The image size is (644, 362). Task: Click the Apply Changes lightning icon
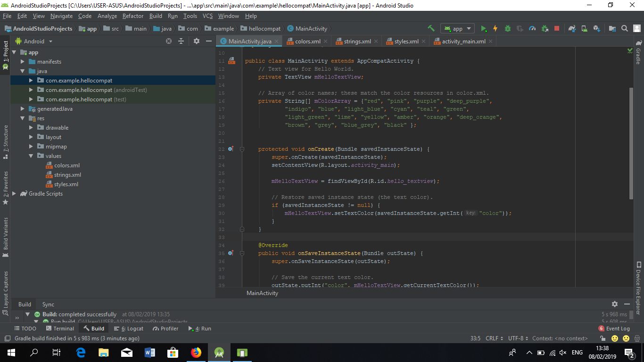tap(495, 28)
